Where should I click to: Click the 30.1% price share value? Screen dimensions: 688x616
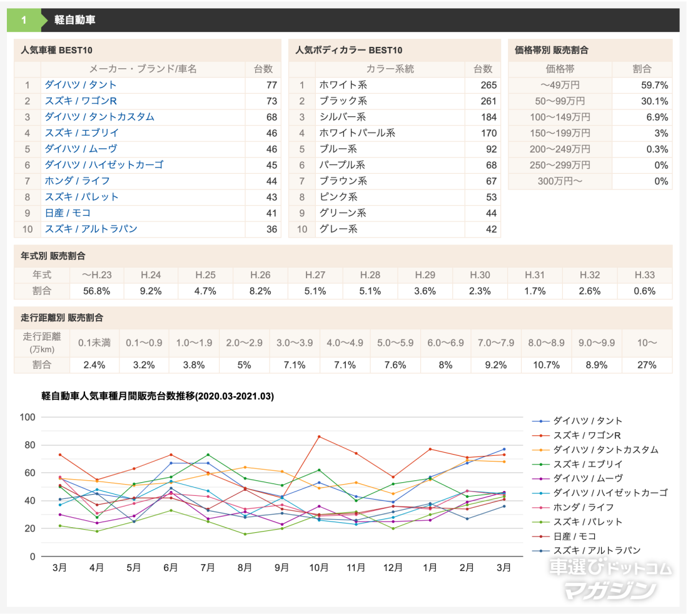coord(654,101)
